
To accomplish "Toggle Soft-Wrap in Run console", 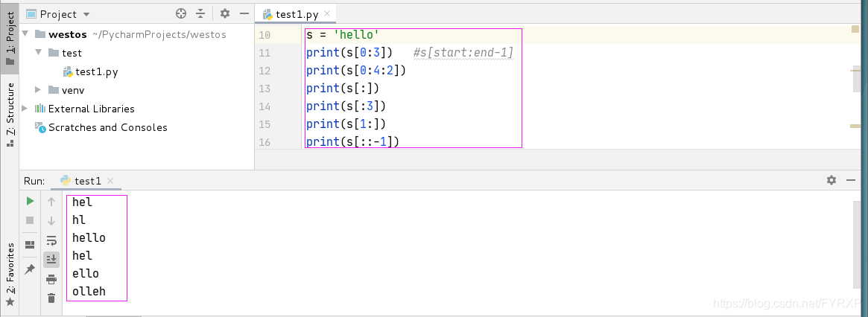I will (51, 240).
